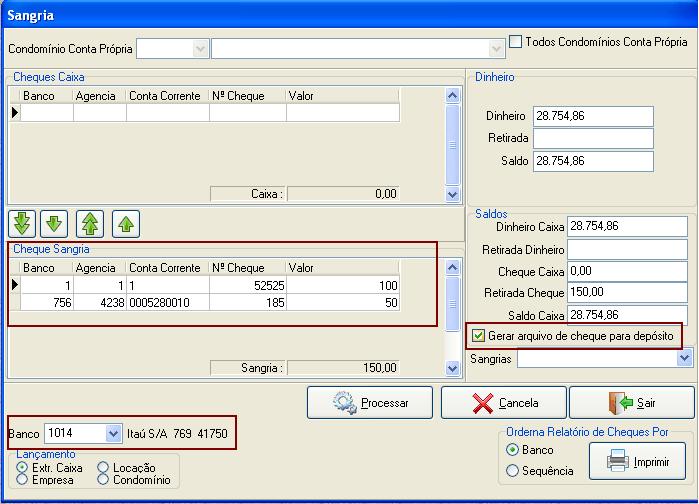Screen dimensions: 699x504
Task: Toggle Gerar arquivo de cheque para depósito
Action: (x=478, y=336)
